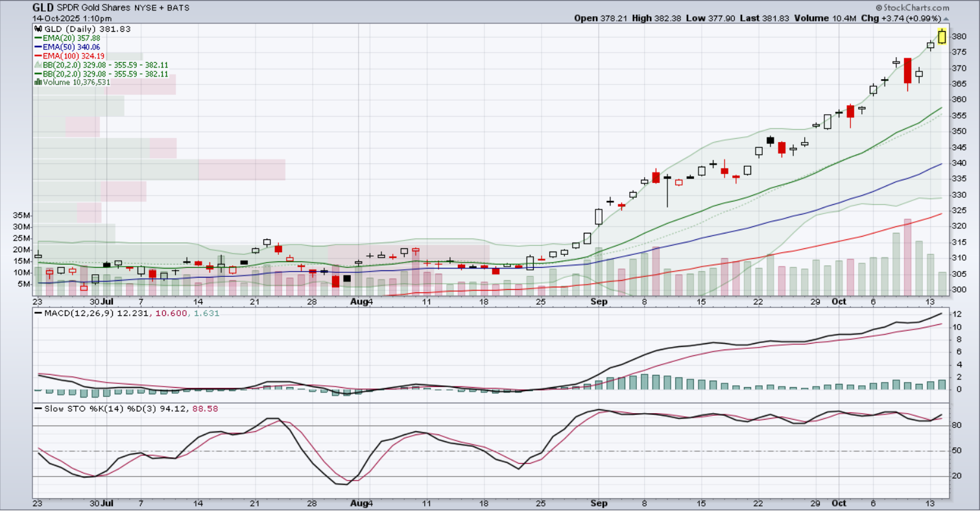The width and height of the screenshot is (980, 511).
Task: Click the 5M volume axis label
Action: click(25, 284)
